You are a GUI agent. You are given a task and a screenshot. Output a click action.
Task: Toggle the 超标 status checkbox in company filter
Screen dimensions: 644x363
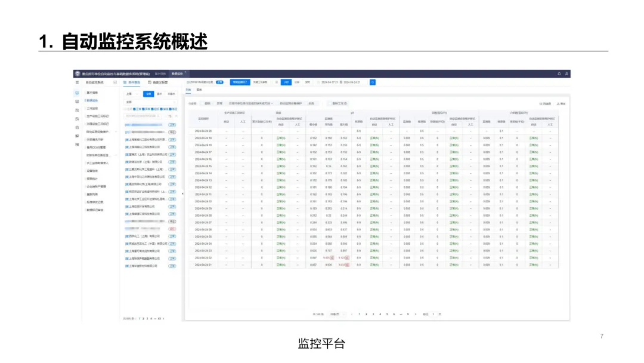click(x=153, y=109)
